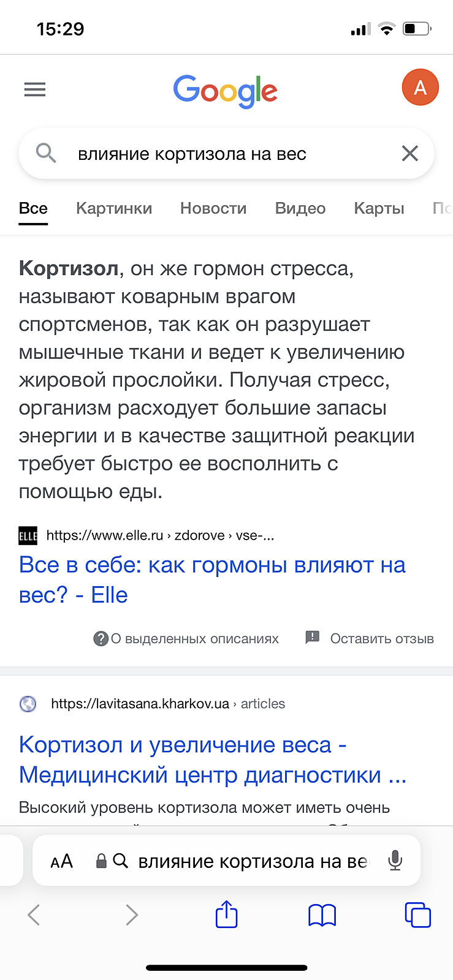
Task: Open the AA reader view menu
Action: (x=61, y=861)
